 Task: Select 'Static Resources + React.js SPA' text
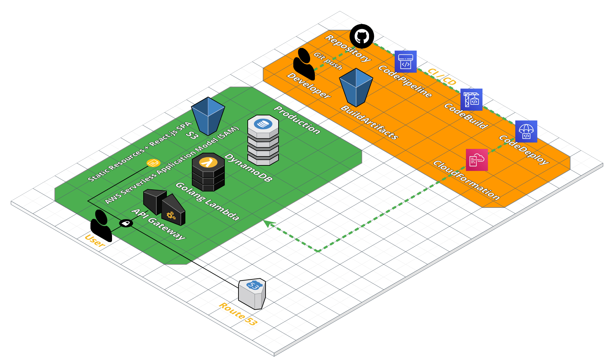[140, 151]
